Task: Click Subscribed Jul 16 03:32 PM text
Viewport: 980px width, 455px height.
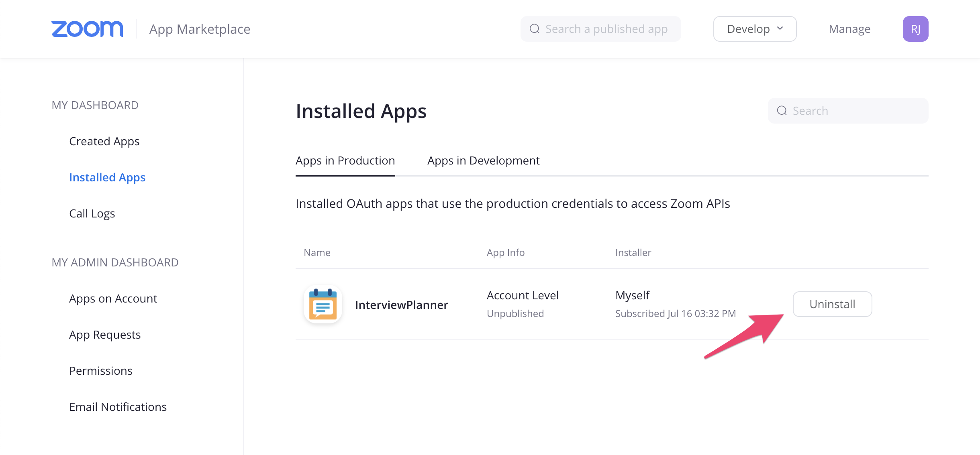Action: (676, 313)
